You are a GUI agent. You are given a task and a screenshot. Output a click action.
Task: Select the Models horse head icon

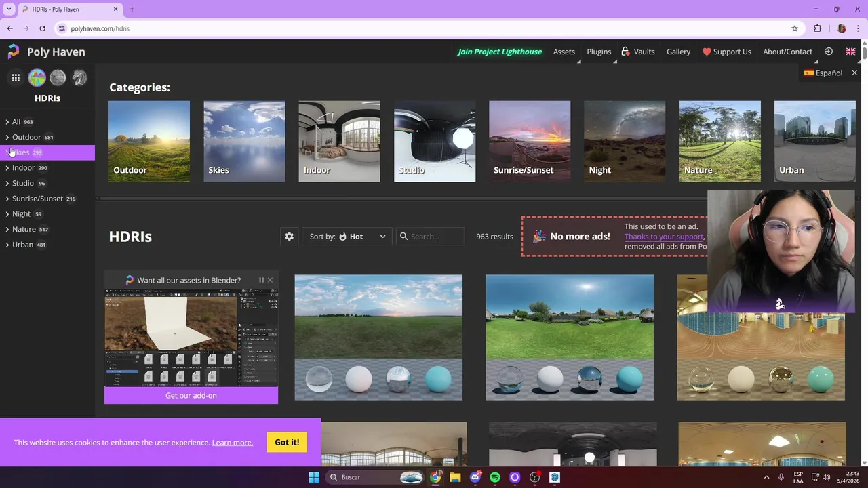pos(79,78)
